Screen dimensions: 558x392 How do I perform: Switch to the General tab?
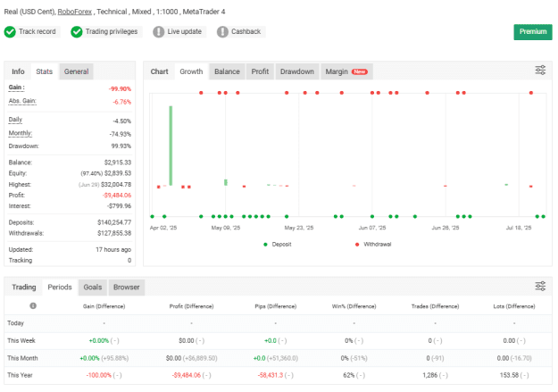click(76, 71)
